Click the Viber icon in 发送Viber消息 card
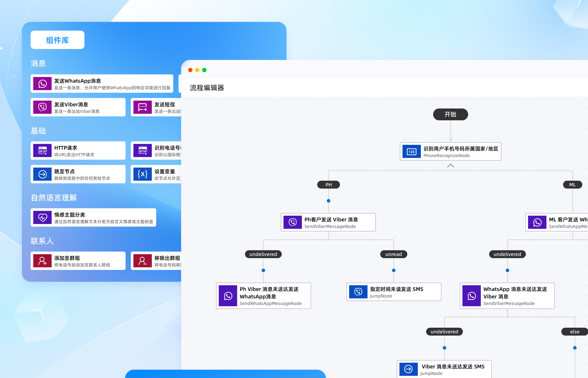Screen dimensions: 588x378 click(x=42, y=107)
